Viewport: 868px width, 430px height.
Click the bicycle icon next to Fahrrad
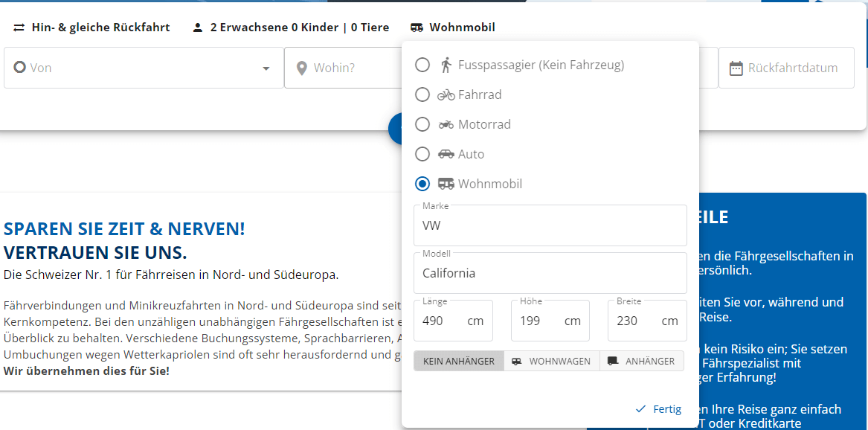[x=446, y=95]
